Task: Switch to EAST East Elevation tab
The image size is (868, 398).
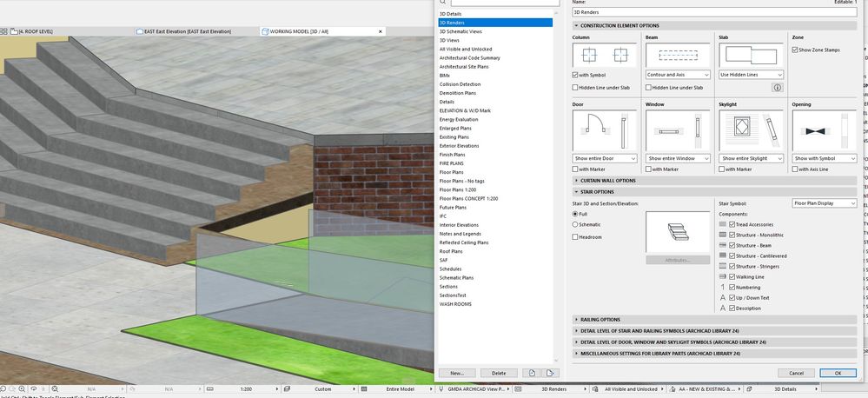Action: click(x=189, y=31)
